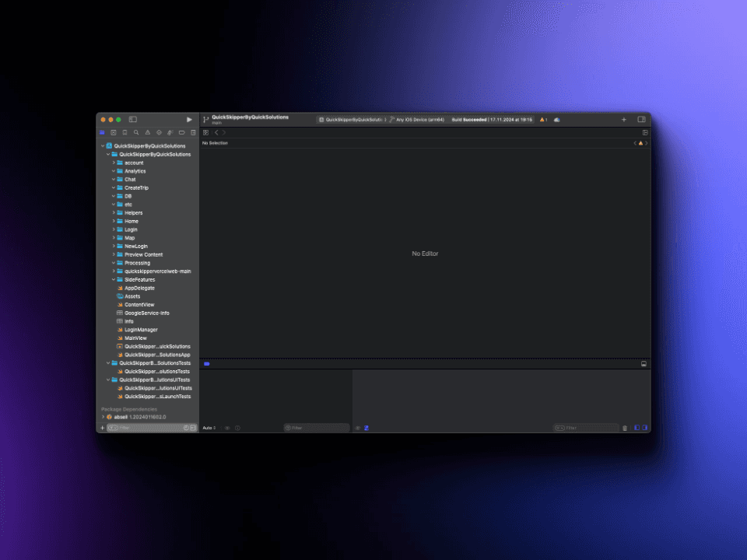
Task: Expand the account folder
Action: [x=114, y=163]
